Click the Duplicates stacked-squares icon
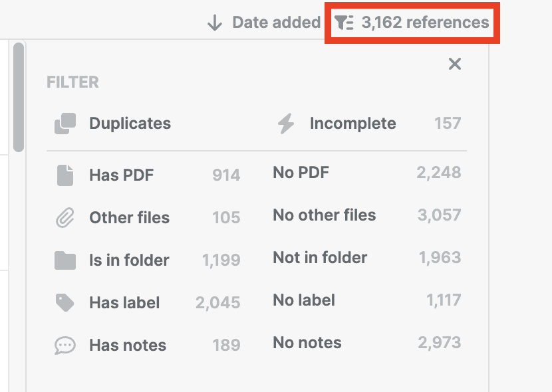The width and height of the screenshot is (552, 392). (65, 124)
